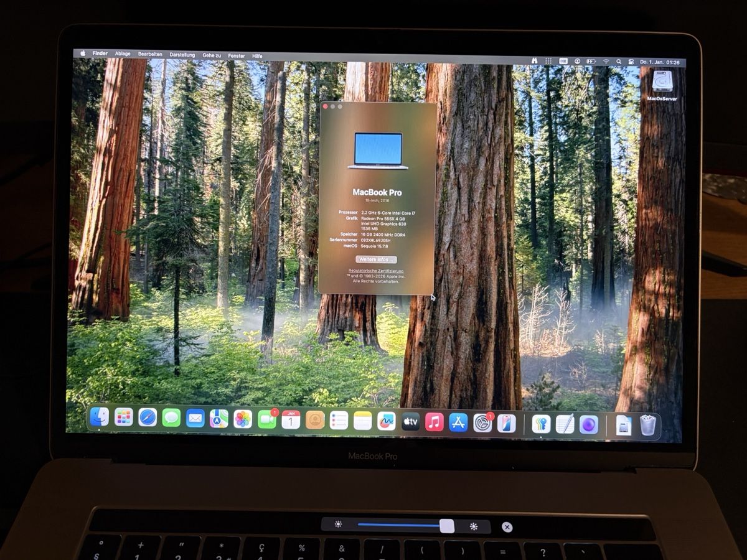The width and height of the screenshot is (747, 560).
Task: Open the Wi-Fi status menu
Action: pyautogui.click(x=606, y=62)
